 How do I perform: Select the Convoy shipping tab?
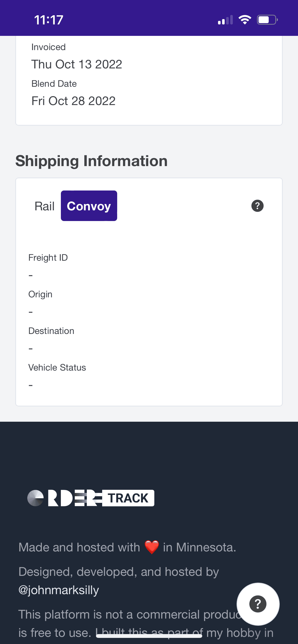click(89, 206)
